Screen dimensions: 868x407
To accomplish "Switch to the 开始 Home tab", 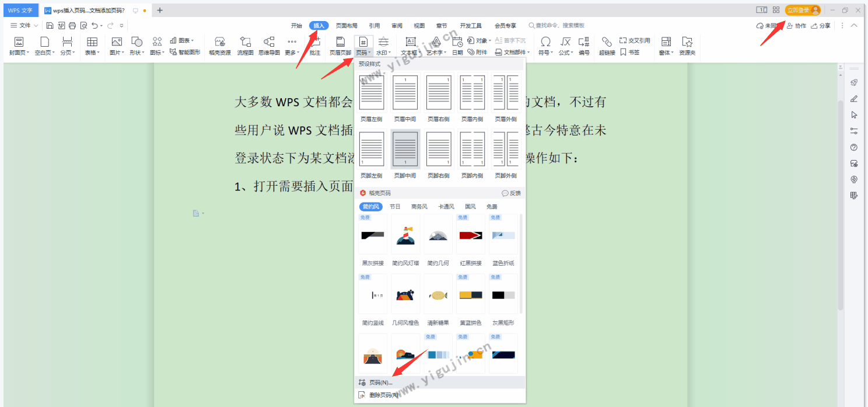I will tap(296, 26).
